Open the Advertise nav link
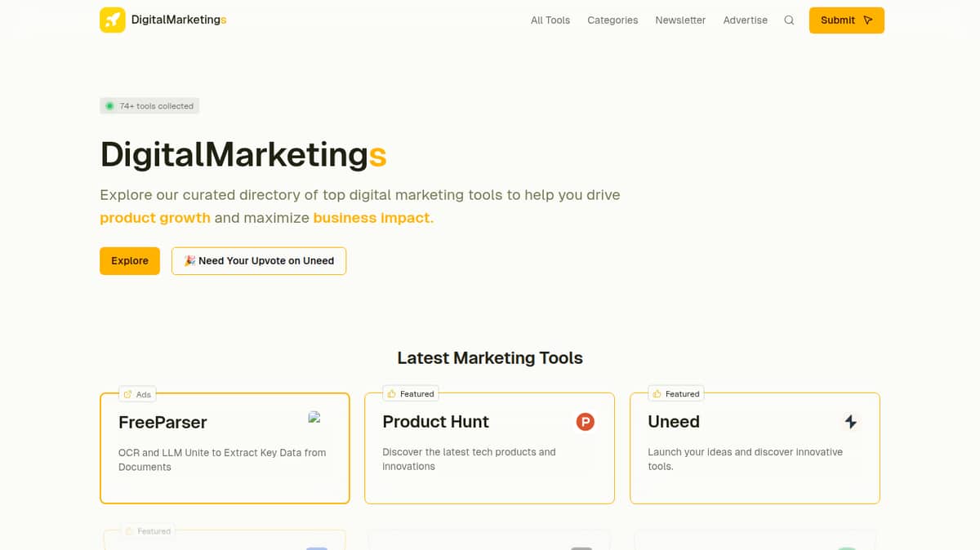Screen dimensions: 980x550 click(745, 20)
